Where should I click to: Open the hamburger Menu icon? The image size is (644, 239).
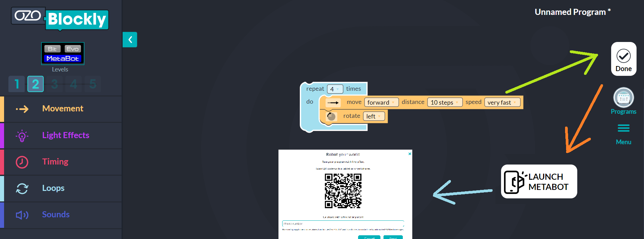pyautogui.click(x=623, y=128)
